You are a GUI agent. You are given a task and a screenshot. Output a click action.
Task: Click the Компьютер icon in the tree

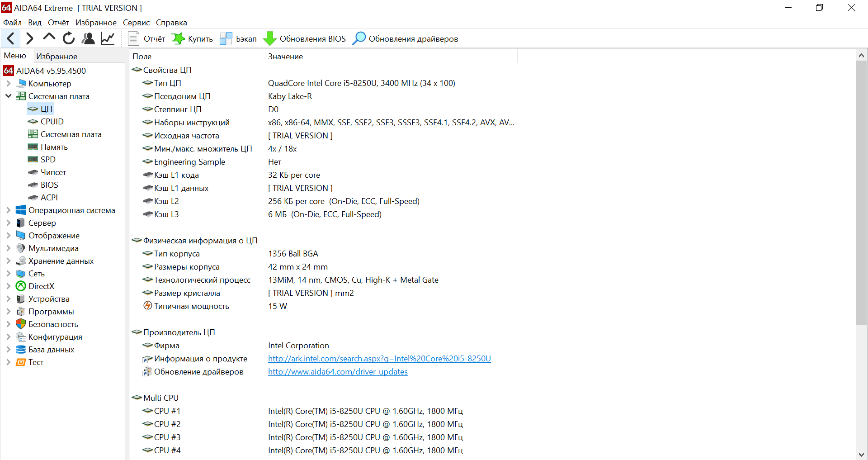(21, 84)
